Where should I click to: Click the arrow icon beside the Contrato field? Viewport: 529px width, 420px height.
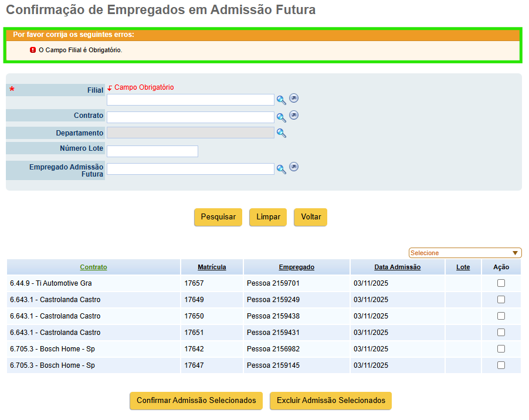(x=294, y=115)
